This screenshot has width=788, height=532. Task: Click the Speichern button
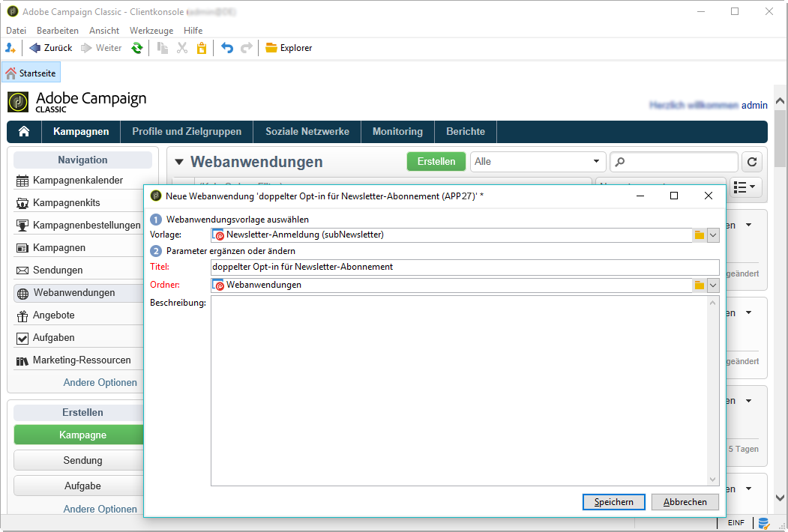(x=613, y=502)
